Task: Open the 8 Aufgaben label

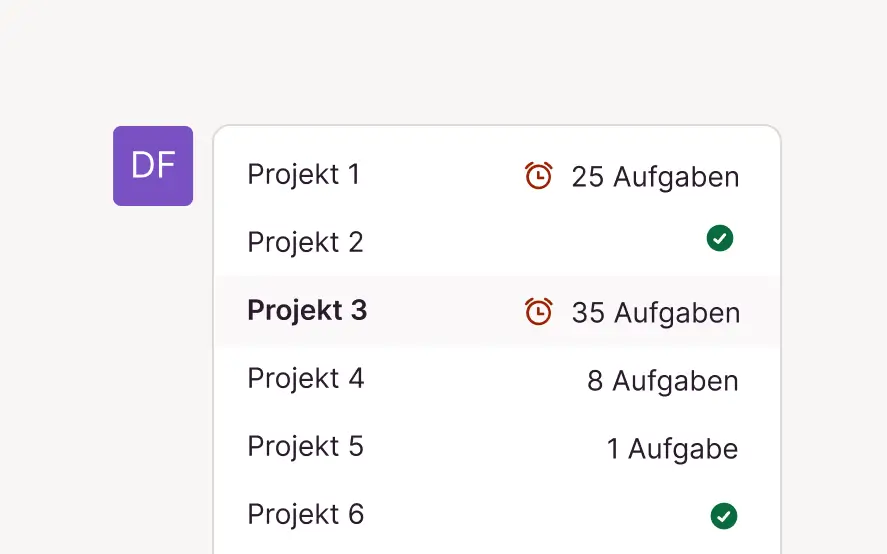Action: point(662,381)
